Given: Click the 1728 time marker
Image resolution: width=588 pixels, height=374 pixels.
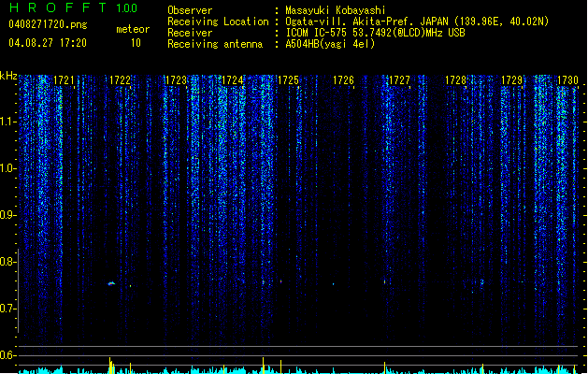Looking at the screenshot, I should point(455,80).
